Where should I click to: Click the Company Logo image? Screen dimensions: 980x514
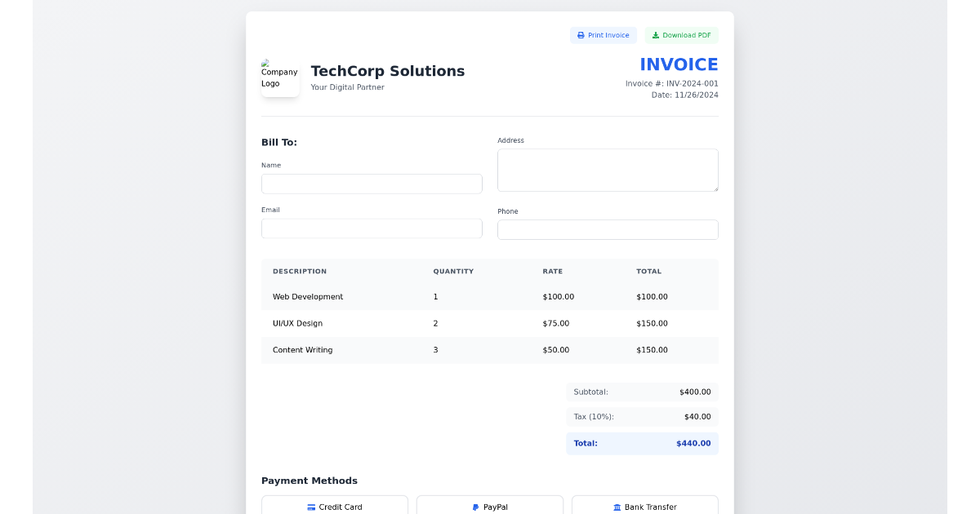pyautogui.click(x=280, y=77)
